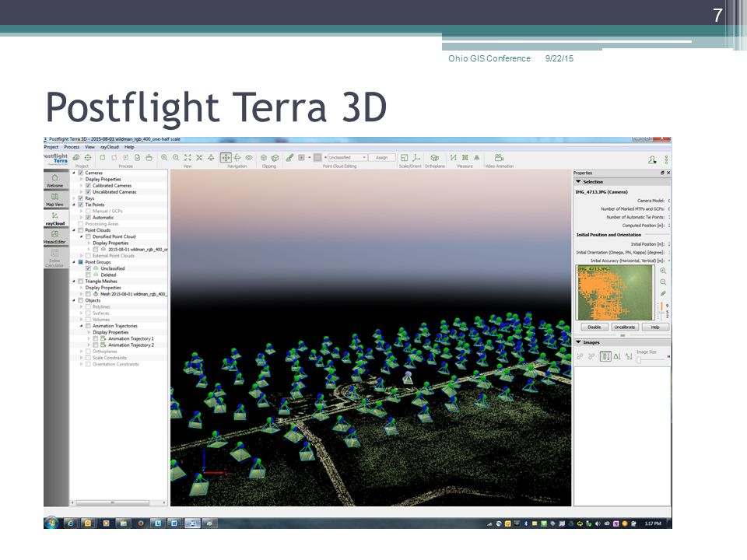Uncheck Unclassified point group checkbox
Screen dimensions: 747x560
click(88, 268)
